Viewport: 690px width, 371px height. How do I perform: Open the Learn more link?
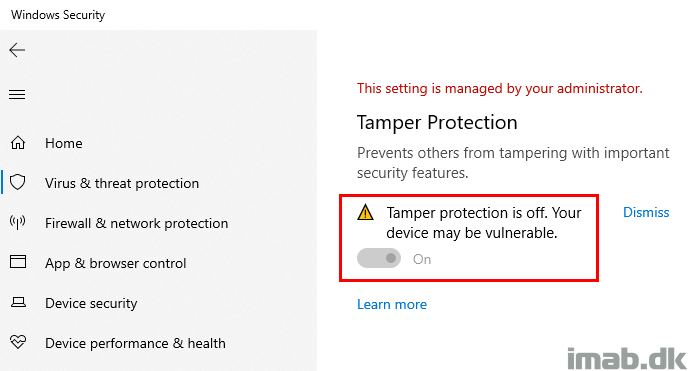[392, 305]
